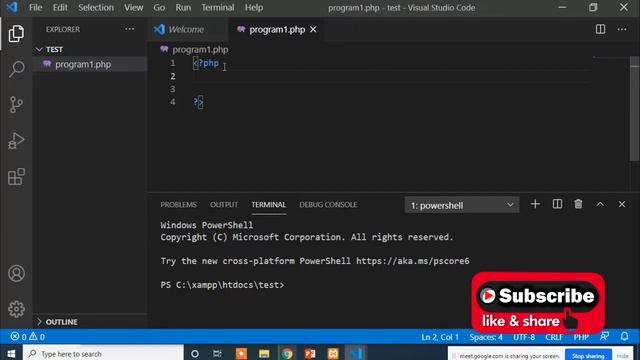
Task: Open the Go menu
Action: pos(159,7)
